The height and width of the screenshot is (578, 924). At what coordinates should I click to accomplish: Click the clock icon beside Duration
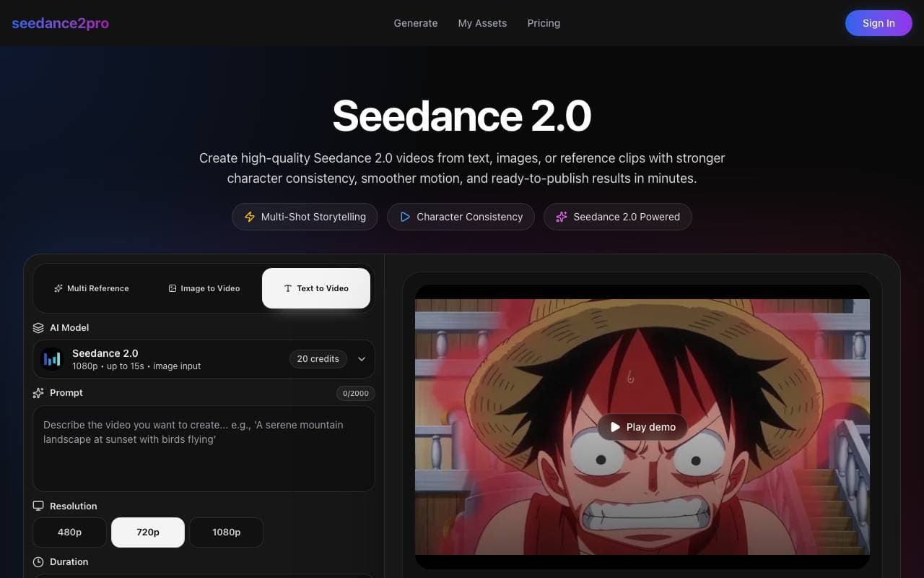coord(38,562)
